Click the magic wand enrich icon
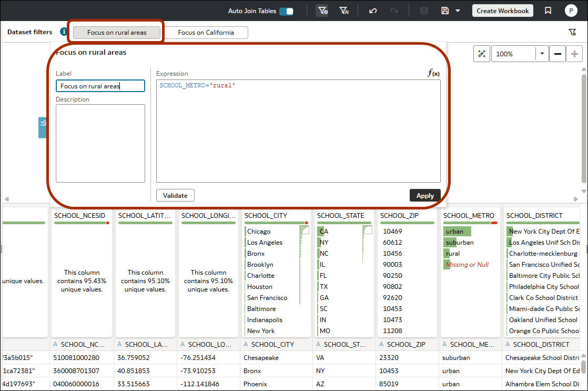Image resolution: width=588 pixels, height=391 pixels. (x=481, y=53)
